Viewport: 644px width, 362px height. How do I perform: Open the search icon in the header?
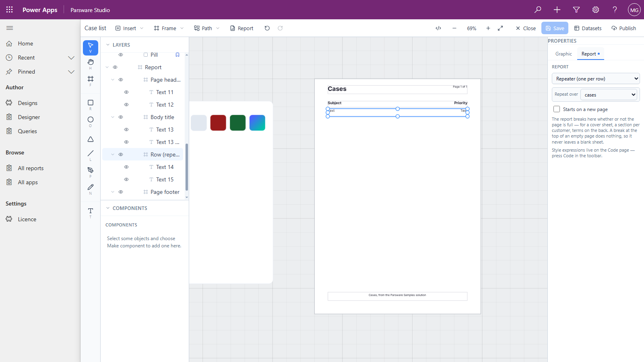(538, 10)
